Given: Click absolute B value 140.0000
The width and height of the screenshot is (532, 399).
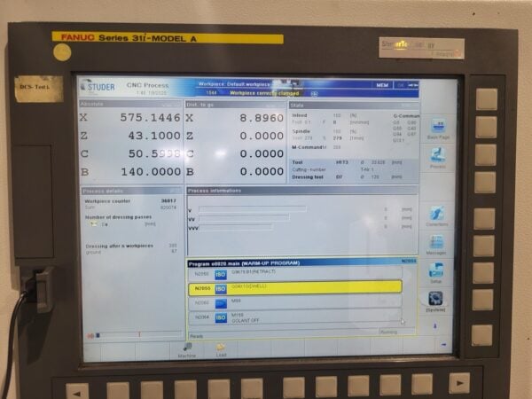Looking at the screenshot, I should pyautogui.click(x=151, y=172).
